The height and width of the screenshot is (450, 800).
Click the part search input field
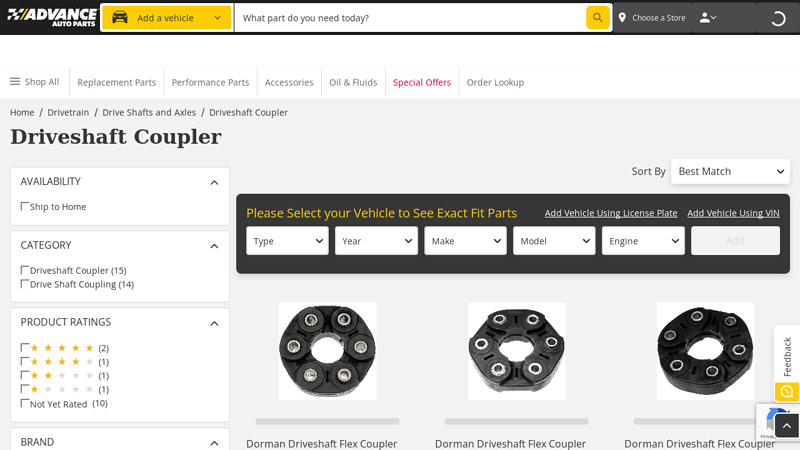[411, 18]
